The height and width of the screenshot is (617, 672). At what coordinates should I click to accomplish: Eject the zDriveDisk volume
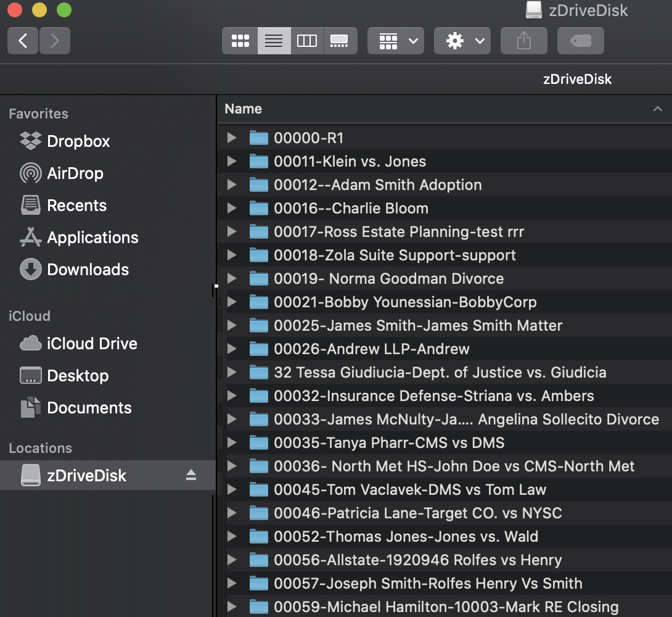191,475
